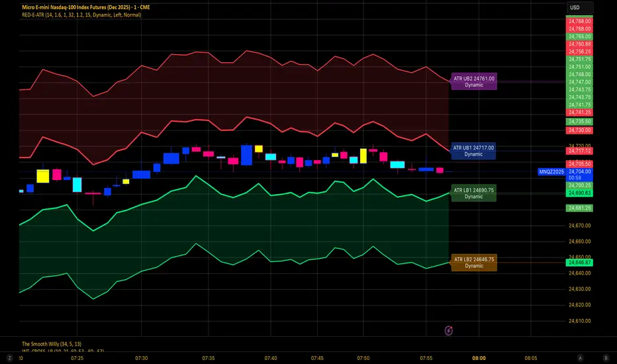The height and width of the screenshot is (364, 617).
Task: Click the 07:50 time axis label
Action: tap(363, 358)
